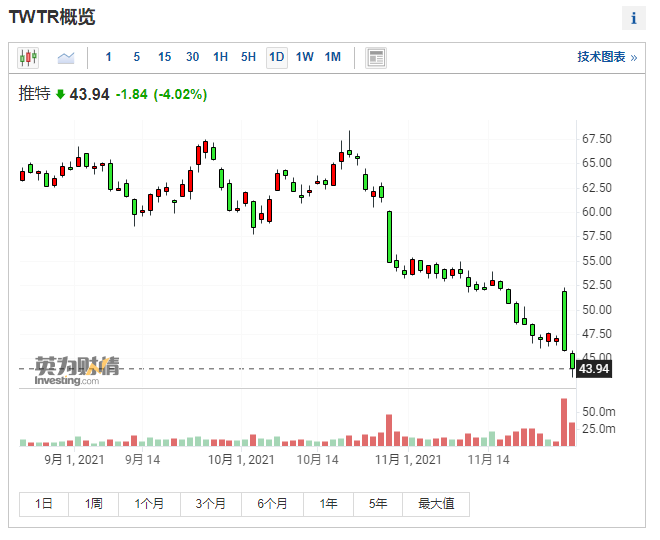Set range to 1日
This screenshot has width=660, height=540.
pyautogui.click(x=44, y=504)
